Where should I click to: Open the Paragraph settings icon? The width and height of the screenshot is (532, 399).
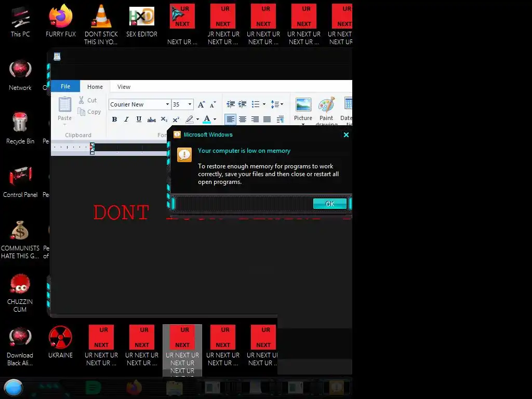click(x=280, y=119)
